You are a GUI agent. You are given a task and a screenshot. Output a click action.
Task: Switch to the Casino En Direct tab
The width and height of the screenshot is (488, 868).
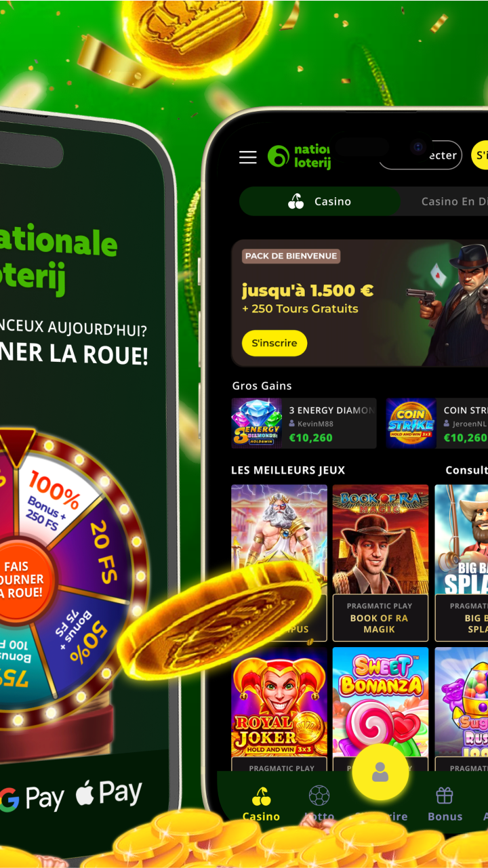[454, 201]
